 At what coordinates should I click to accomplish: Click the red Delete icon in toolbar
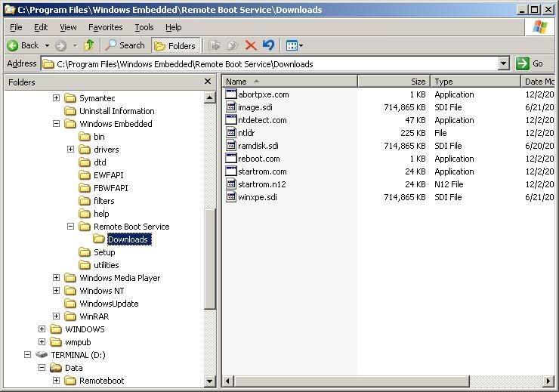[x=251, y=45]
